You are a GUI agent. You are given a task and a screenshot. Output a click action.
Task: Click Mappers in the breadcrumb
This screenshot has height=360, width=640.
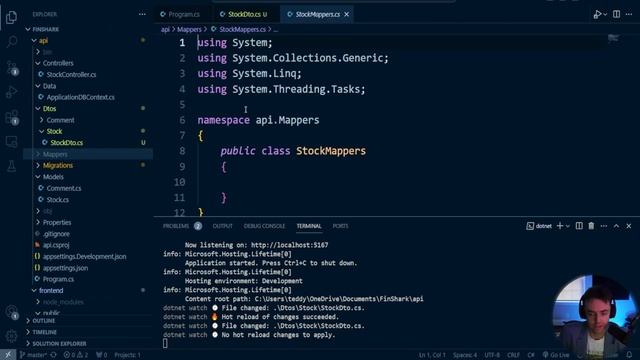189,29
